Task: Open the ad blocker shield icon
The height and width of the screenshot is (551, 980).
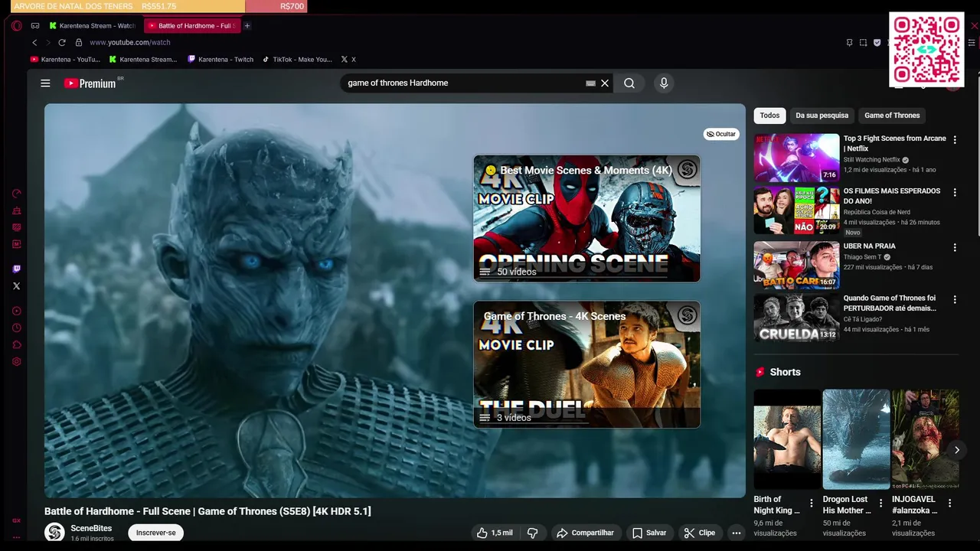Action: click(x=877, y=42)
